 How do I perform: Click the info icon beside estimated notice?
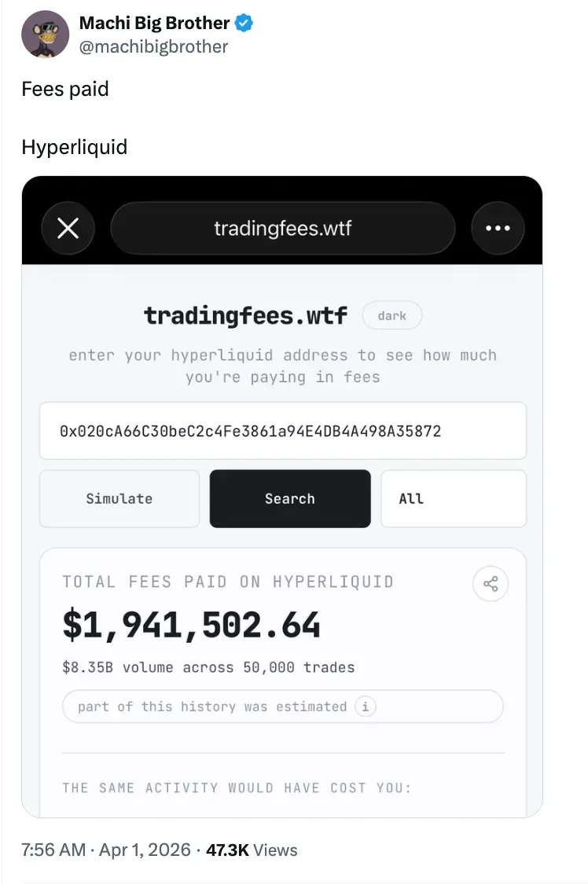(364, 706)
